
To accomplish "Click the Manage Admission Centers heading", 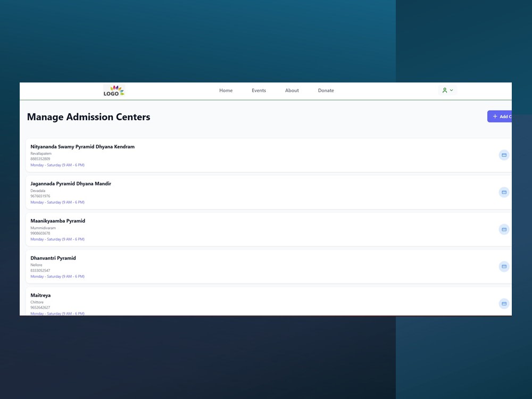I will pos(88,117).
